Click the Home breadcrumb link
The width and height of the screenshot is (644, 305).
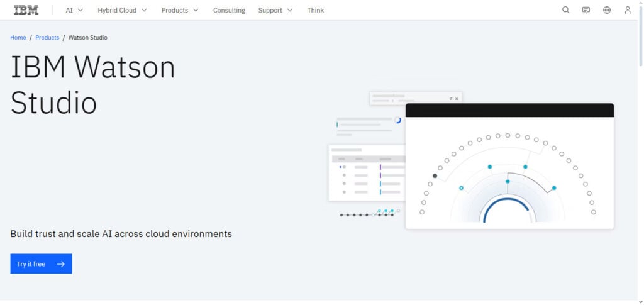click(x=18, y=37)
